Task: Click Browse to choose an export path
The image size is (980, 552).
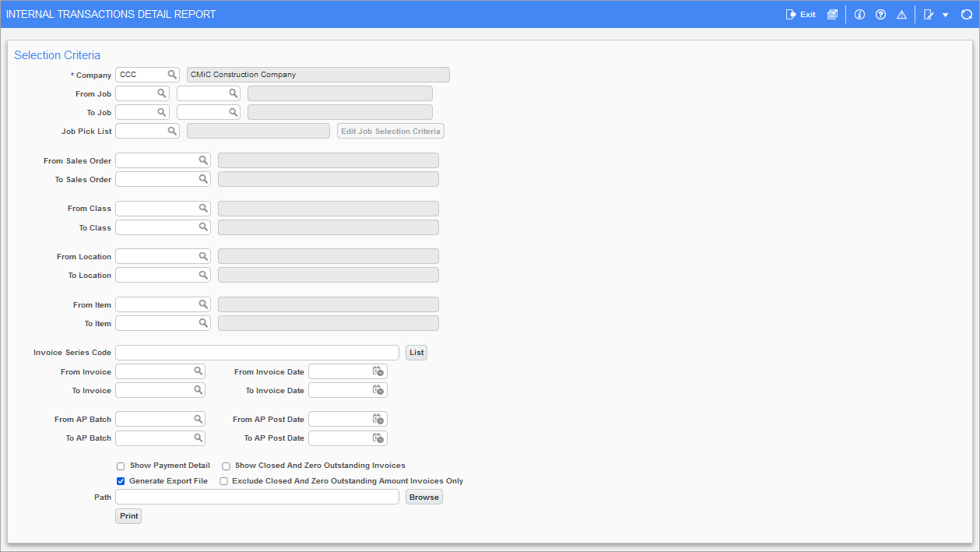Action: tap(423, 497)
